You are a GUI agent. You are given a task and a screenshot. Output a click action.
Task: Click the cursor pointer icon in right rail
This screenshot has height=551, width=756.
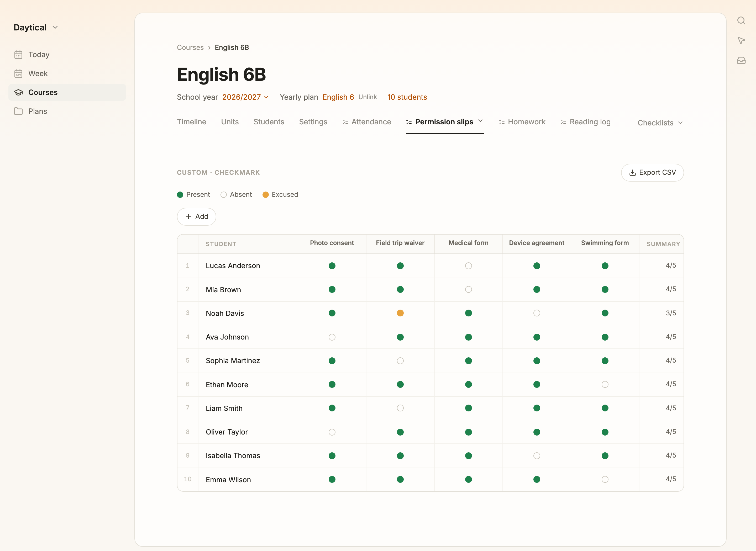pyautogui.click(x=741, y=41)
